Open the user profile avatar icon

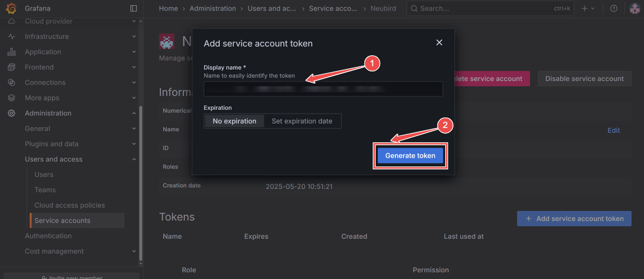click(x=634, y=8)
